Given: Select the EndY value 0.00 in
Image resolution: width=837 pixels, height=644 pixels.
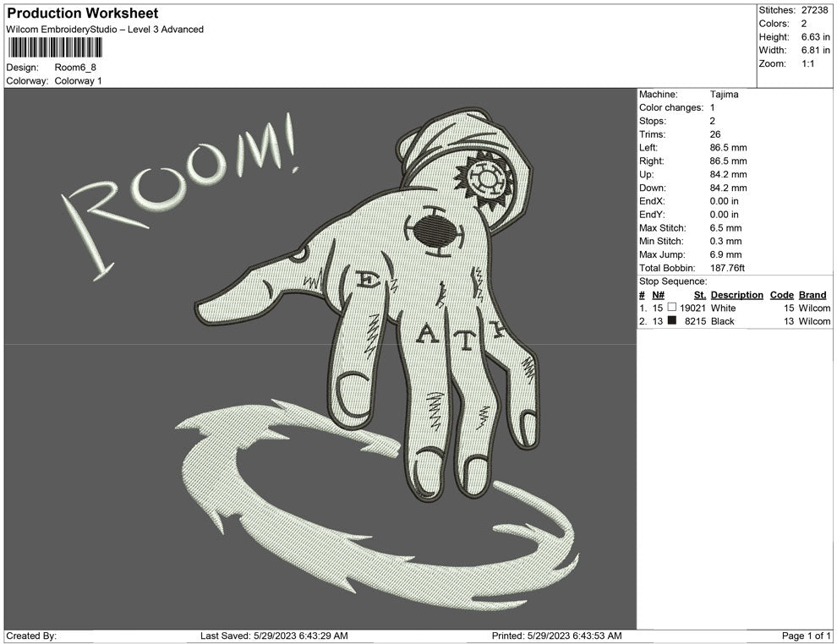Looking at the screenshot, I should pyautogui.click(x=724, y=215).
